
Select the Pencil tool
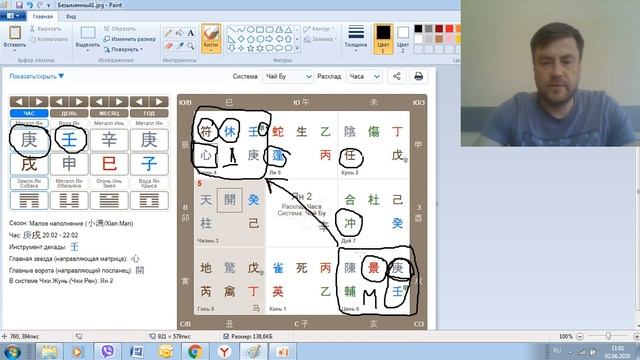169,33
